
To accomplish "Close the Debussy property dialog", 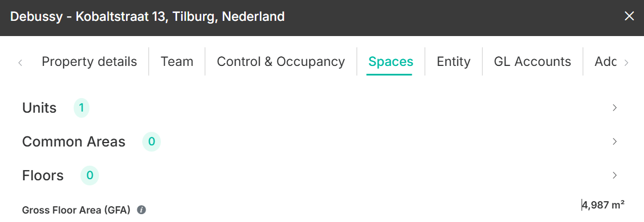I will tap(629, 16).
